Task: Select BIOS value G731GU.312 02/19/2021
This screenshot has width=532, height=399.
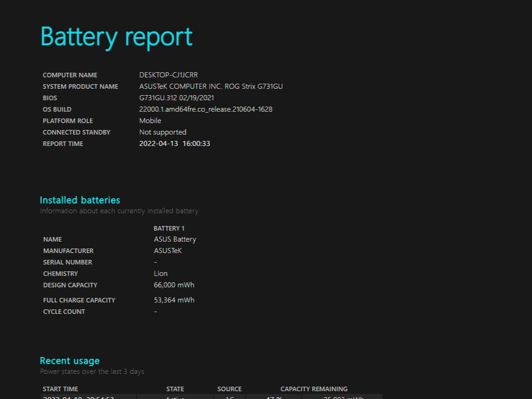Action: pyautogui.click(x=176, y=98)
